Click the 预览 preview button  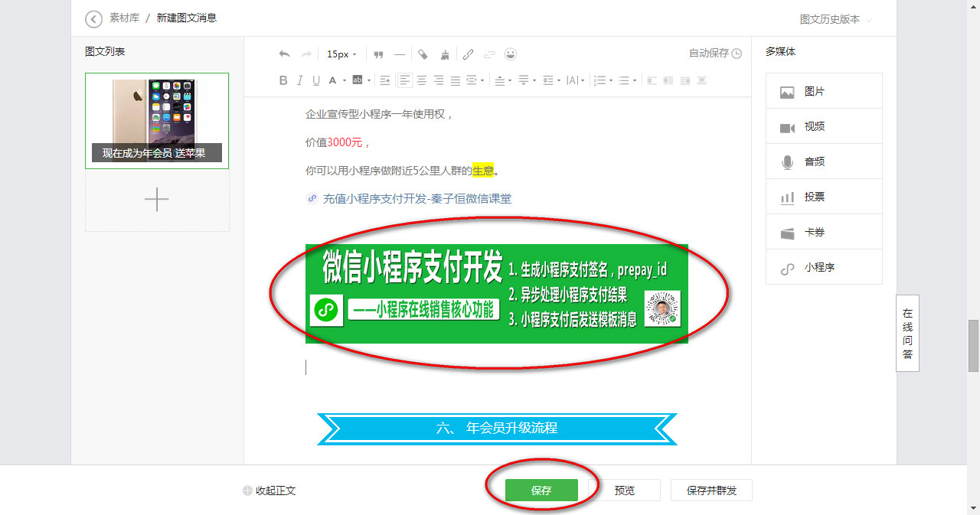(625, 491)
